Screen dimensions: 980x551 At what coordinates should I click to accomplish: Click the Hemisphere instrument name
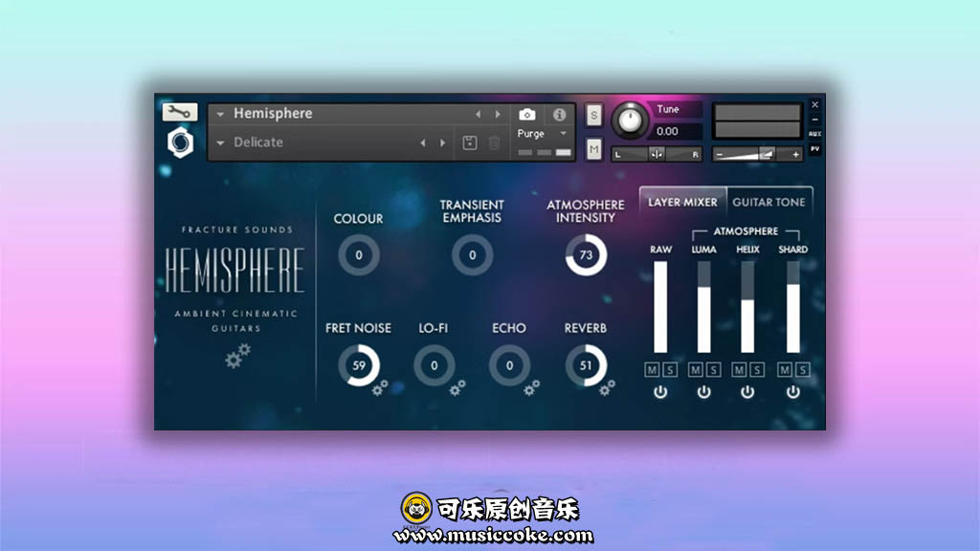[x=273, y=114]
